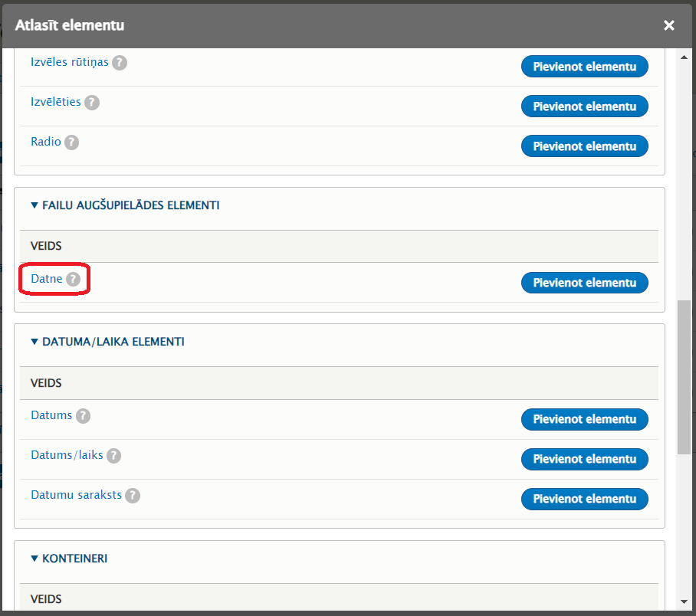
Task: Add the Datums/laiks element
Action: tap(585, 459)
